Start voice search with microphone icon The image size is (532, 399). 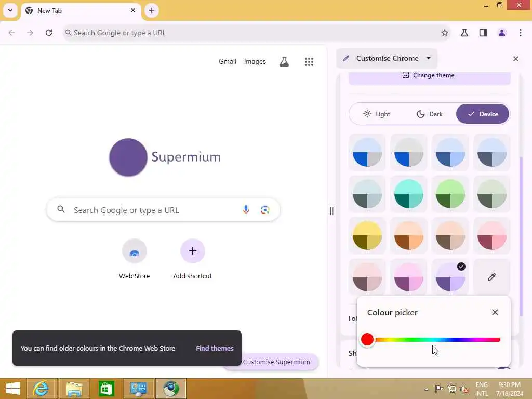point(246,210)
